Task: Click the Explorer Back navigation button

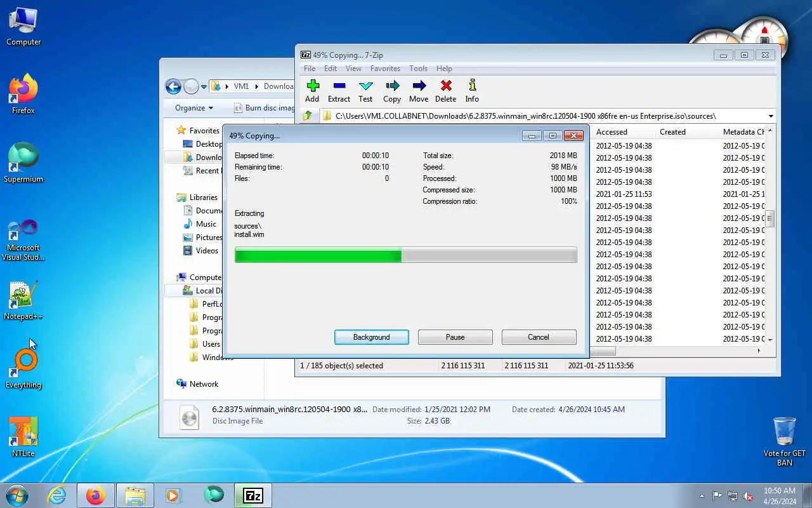Action: 173,86
